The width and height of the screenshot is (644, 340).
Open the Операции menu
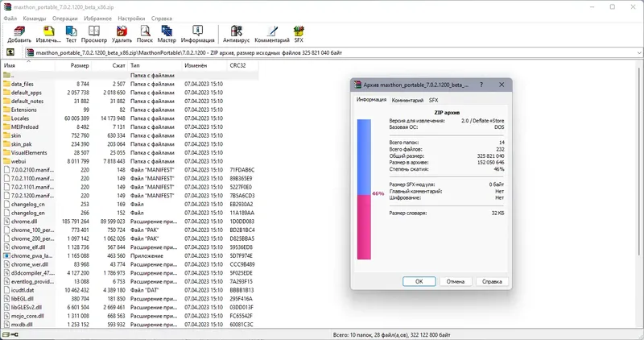(x=65, y=19)
